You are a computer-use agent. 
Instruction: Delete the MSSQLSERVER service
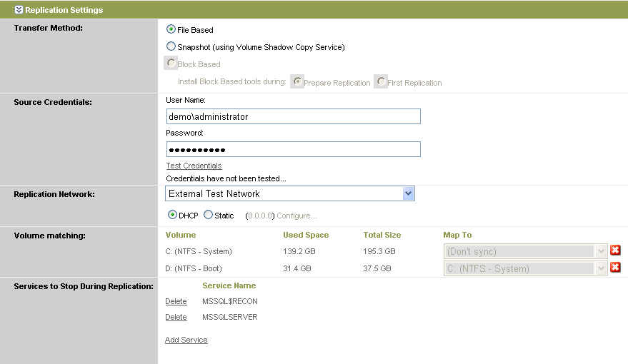point(176,317)
